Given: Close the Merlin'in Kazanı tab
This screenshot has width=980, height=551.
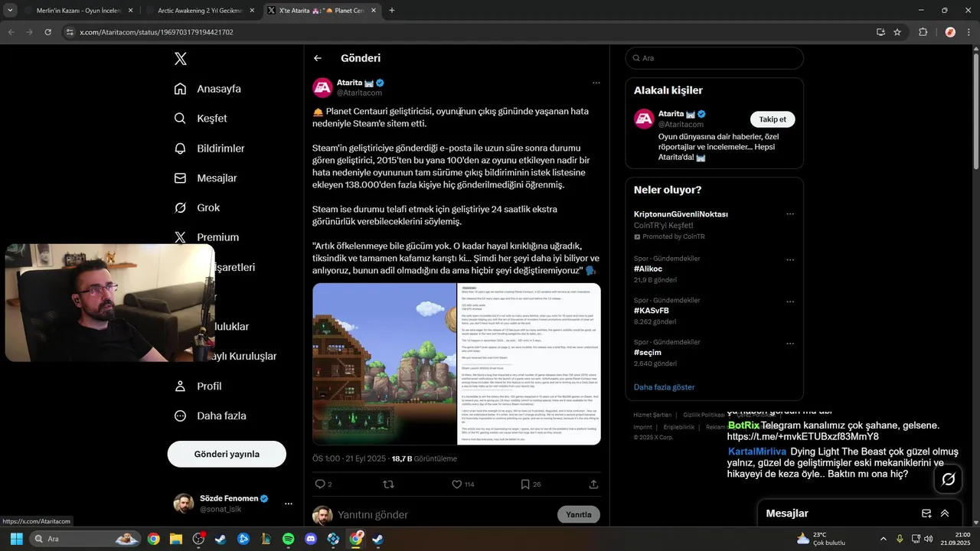Looking at the screenshot, I should click(130, 11).
